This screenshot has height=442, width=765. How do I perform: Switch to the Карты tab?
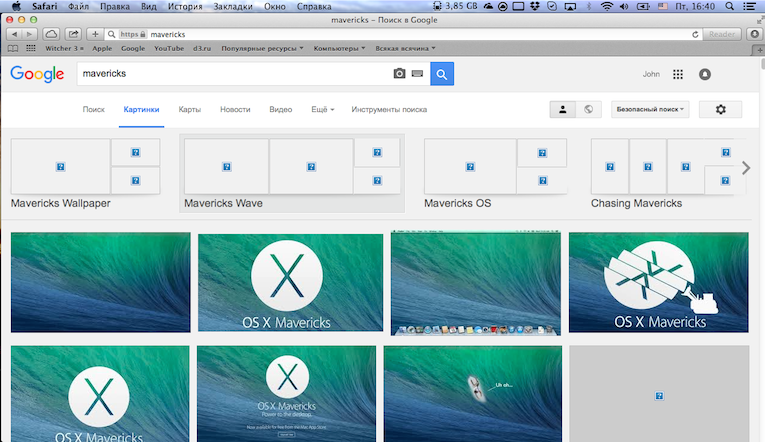(x=190, y=109)
